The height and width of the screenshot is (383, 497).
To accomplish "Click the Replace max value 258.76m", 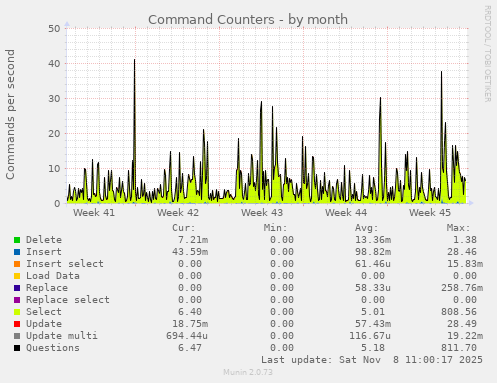I will click(462, 288).
